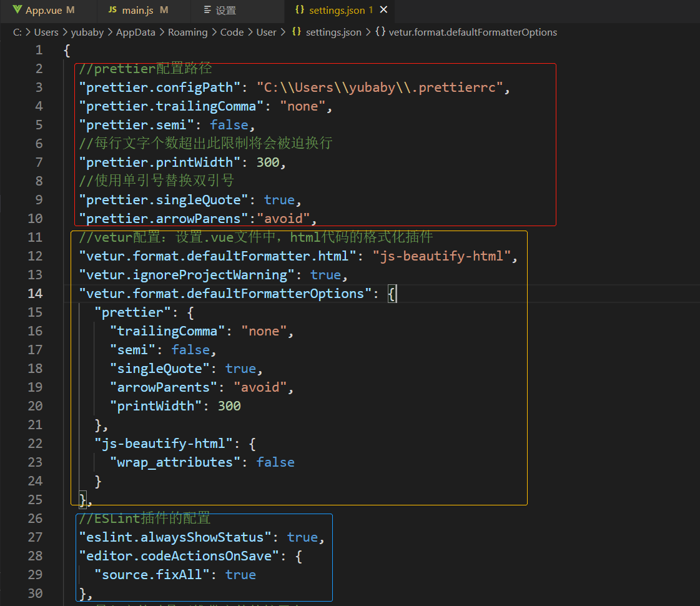The image size is (700, 606).
Task: Open the yubaby breadcrumb folder
Action: pyautogui.click(x=87, y=32)
